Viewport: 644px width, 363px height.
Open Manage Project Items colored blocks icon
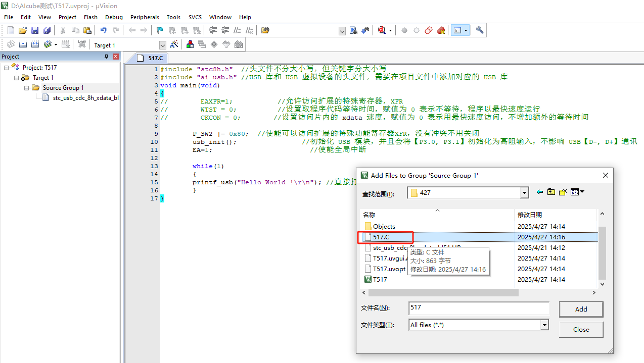190,44
